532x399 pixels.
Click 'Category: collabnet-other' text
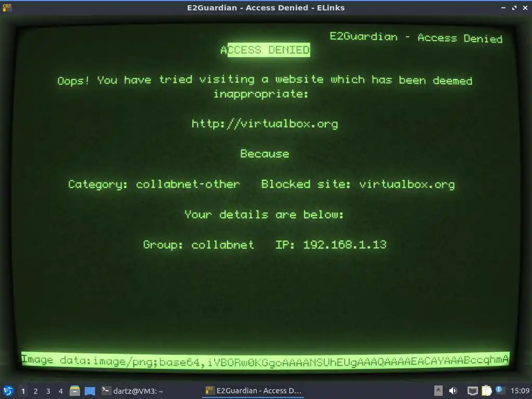click(x=154, y=184)
